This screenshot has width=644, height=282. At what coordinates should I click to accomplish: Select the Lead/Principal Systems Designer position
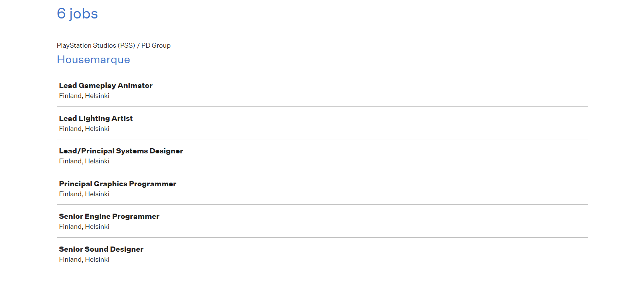[121, 151]
